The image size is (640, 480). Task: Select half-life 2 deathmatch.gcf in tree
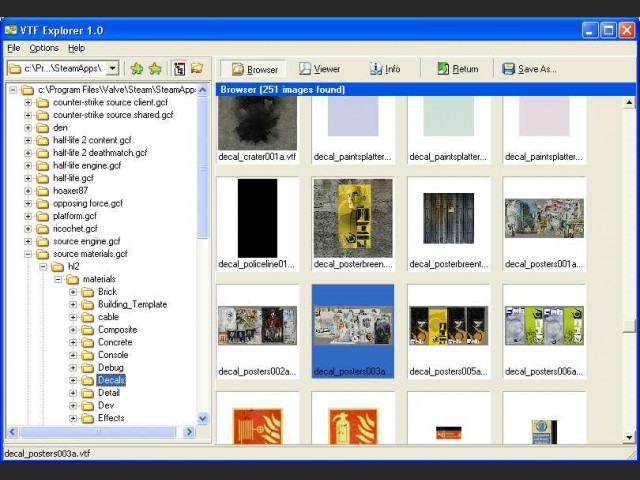point(100,153)
